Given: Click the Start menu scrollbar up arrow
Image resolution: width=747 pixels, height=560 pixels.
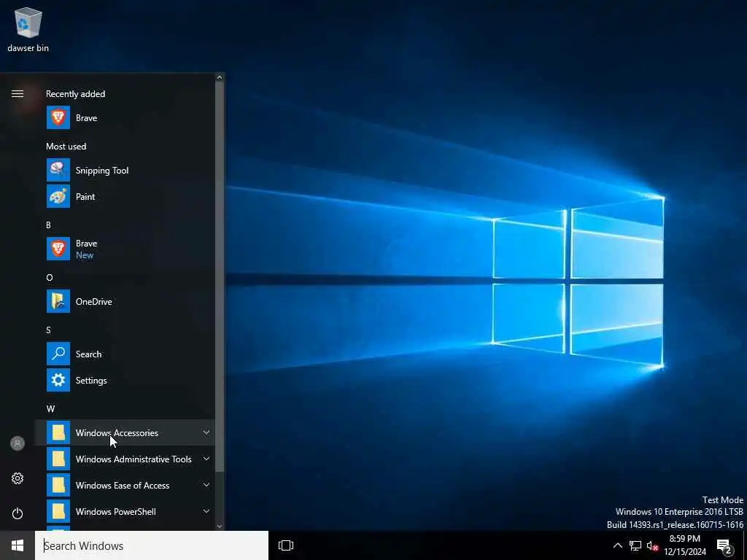Looking at the screenshot, I should click(x=220, y=77).
